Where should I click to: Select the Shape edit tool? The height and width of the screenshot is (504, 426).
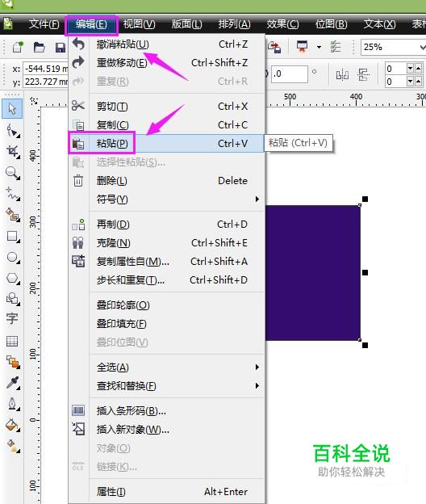click(13, 131)
